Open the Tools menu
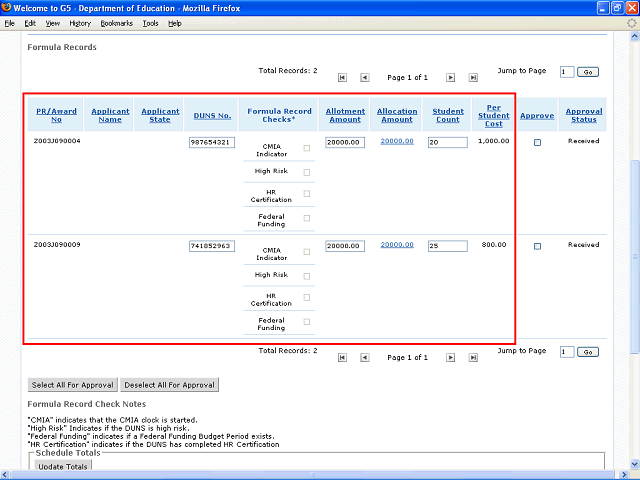The width and height of the screenshot is (640, 480). 150,23
